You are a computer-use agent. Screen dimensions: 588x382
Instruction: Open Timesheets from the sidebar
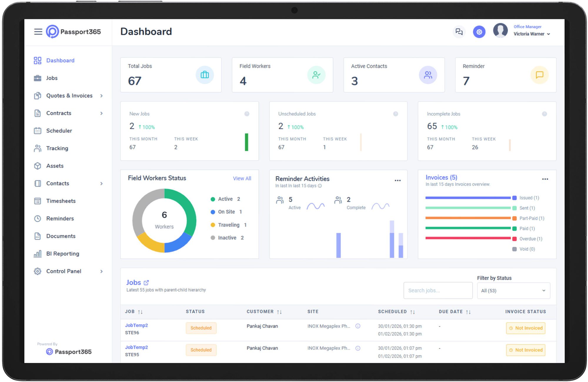[x=61, y=201]
